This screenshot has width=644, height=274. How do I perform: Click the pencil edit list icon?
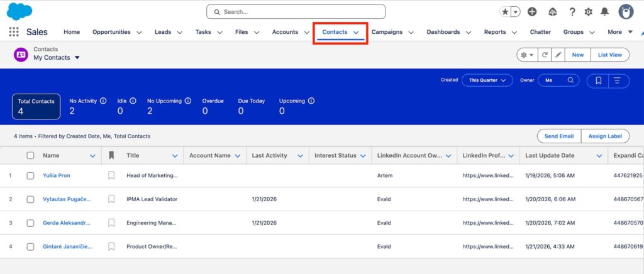558,55
